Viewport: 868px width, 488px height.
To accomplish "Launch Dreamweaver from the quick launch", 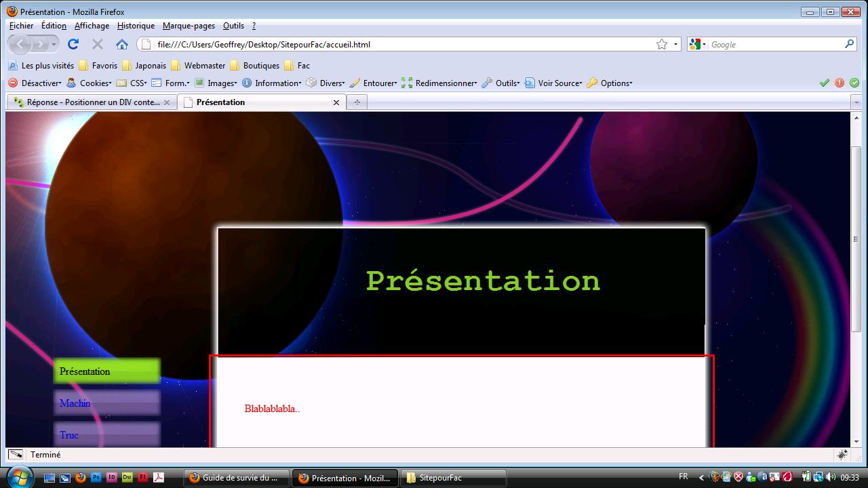I will pyautogui.click(x=127, y=477).
